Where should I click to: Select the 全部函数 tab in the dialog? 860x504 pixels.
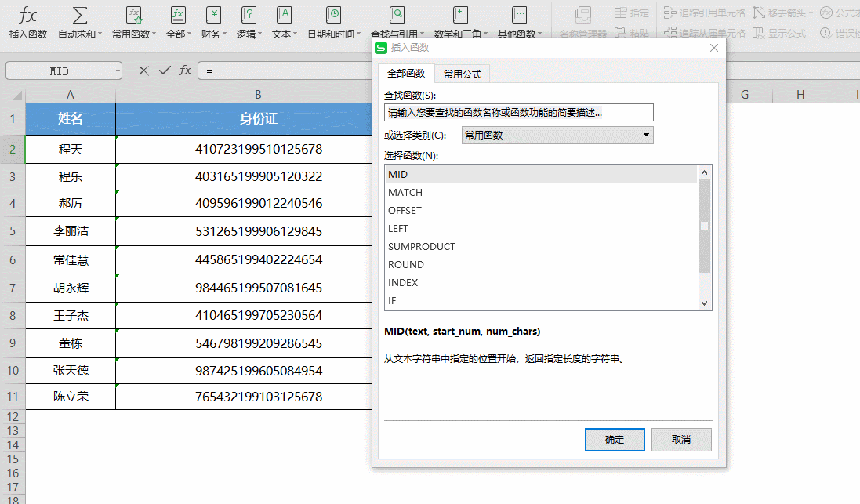tap(406, 74)
